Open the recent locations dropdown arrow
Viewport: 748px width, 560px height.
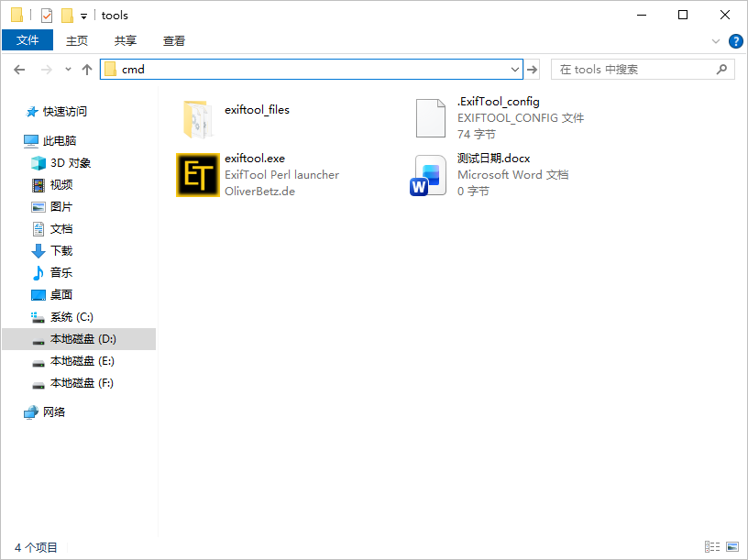(68, 70)
